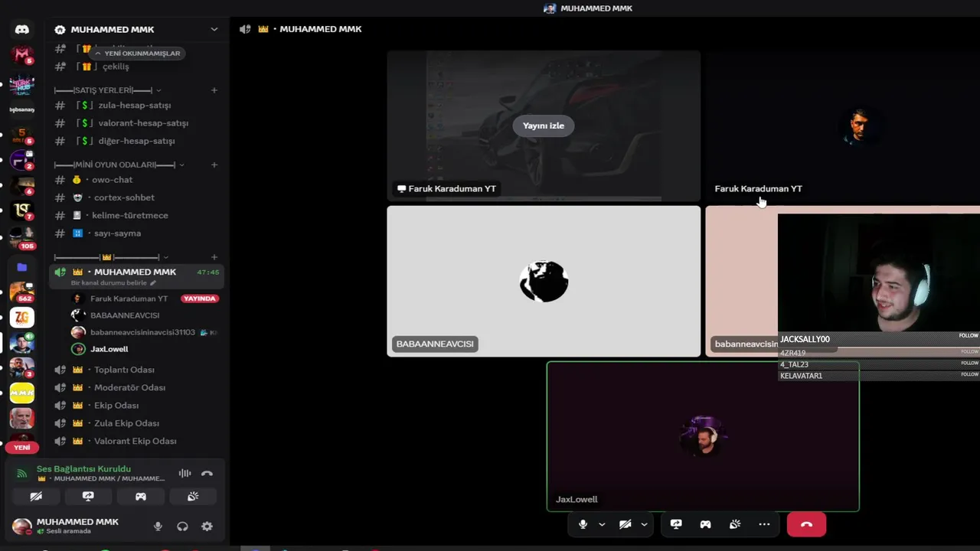Add channel to SATIŞ YERLERİ category
The height and width of the screenshot is (551, 980).
pos(214,90)
